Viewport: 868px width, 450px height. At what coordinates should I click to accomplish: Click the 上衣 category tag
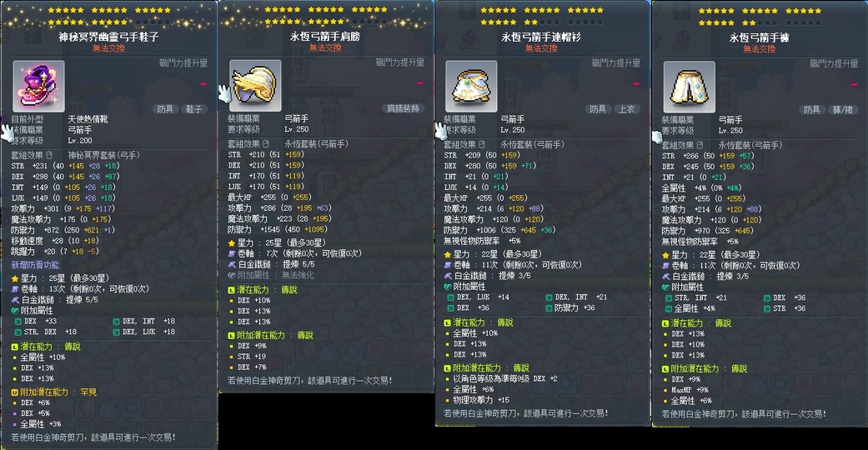coord(627,109)
